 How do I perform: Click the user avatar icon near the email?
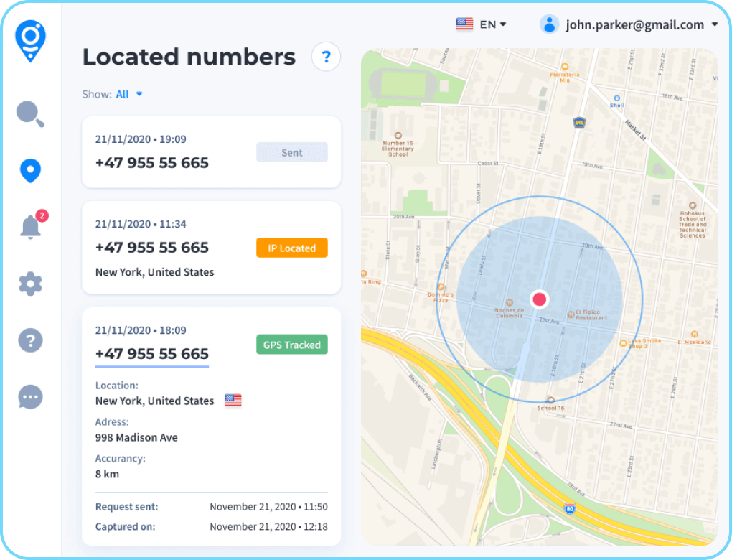pyautogui.click(x=548, y=24)
